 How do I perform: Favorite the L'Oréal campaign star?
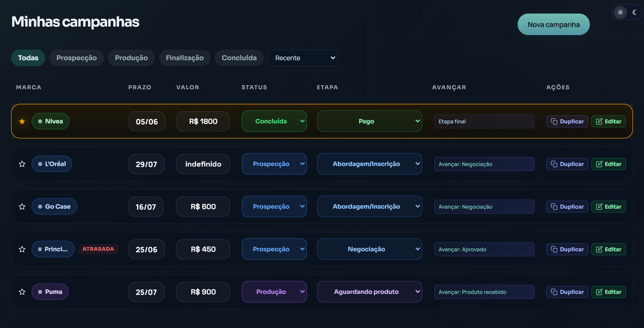tap(22, 164)
